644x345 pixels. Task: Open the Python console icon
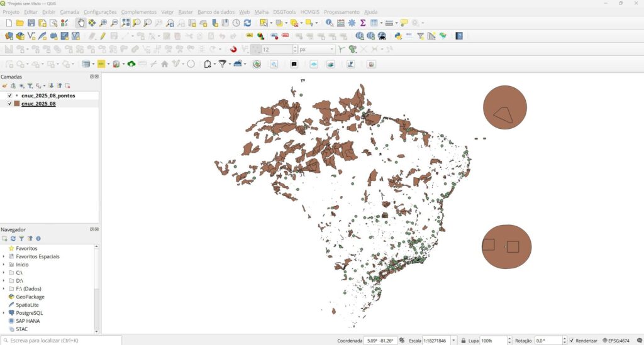tap(398, 36)
